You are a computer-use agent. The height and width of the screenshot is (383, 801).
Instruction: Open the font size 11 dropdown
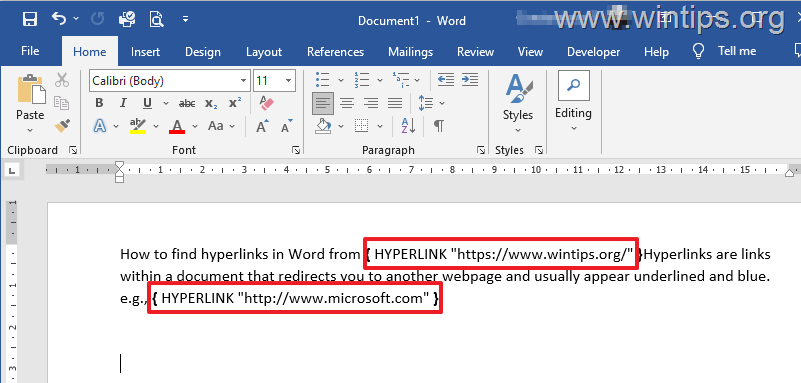point(289,81)
